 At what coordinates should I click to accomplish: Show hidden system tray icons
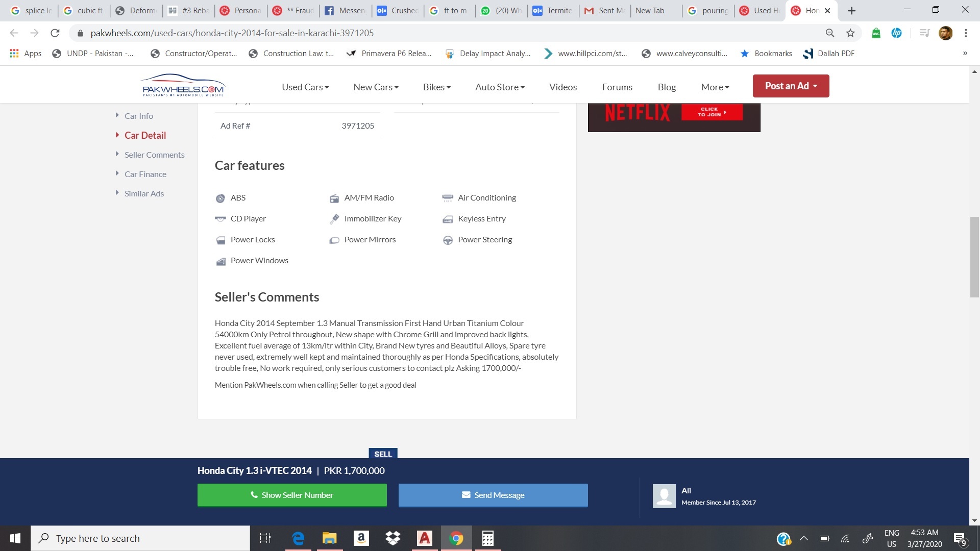[x=804, y=538]
